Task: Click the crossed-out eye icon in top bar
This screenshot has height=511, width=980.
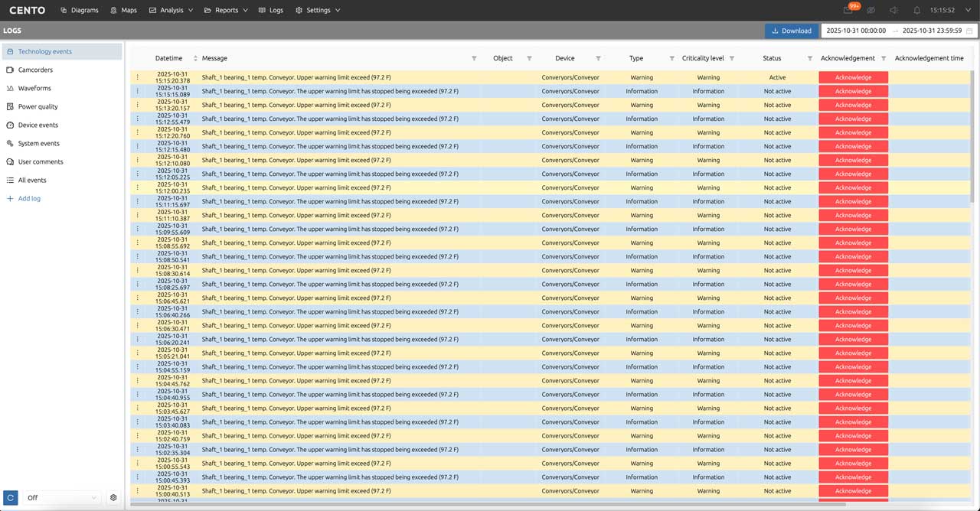Action: click(x=871, y=10)
